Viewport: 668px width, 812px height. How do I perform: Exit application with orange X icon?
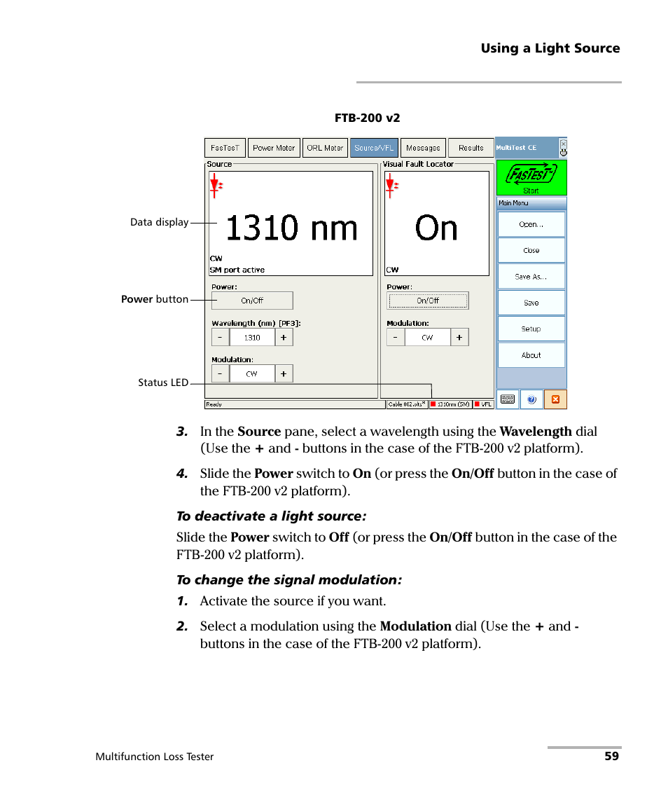555,399
